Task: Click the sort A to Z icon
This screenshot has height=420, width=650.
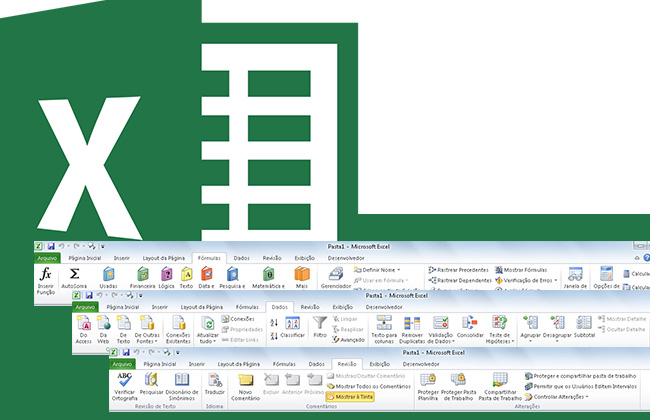Action: (x=274, y=323)
